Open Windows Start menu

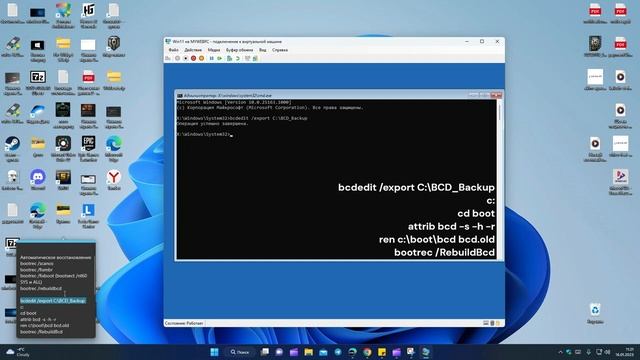pyautogui.click(x=214, y=352)
